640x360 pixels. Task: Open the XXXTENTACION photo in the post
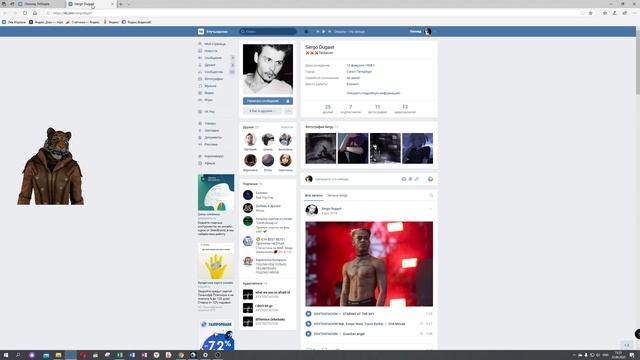(369, 264)
